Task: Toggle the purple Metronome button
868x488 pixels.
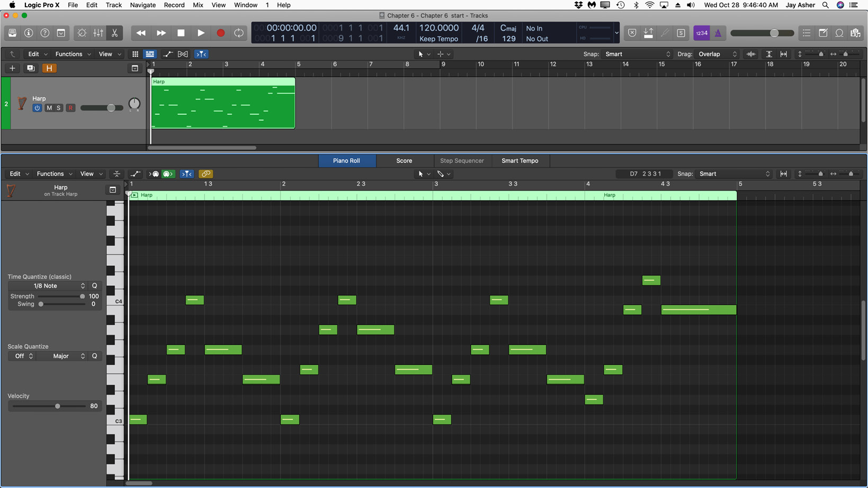Action: 718,33
